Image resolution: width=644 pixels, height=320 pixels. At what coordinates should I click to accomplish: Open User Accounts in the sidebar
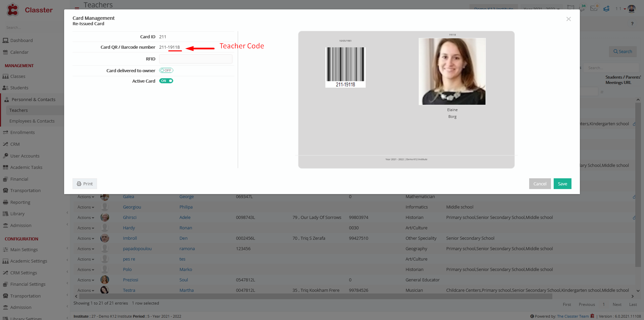point(25,156)
